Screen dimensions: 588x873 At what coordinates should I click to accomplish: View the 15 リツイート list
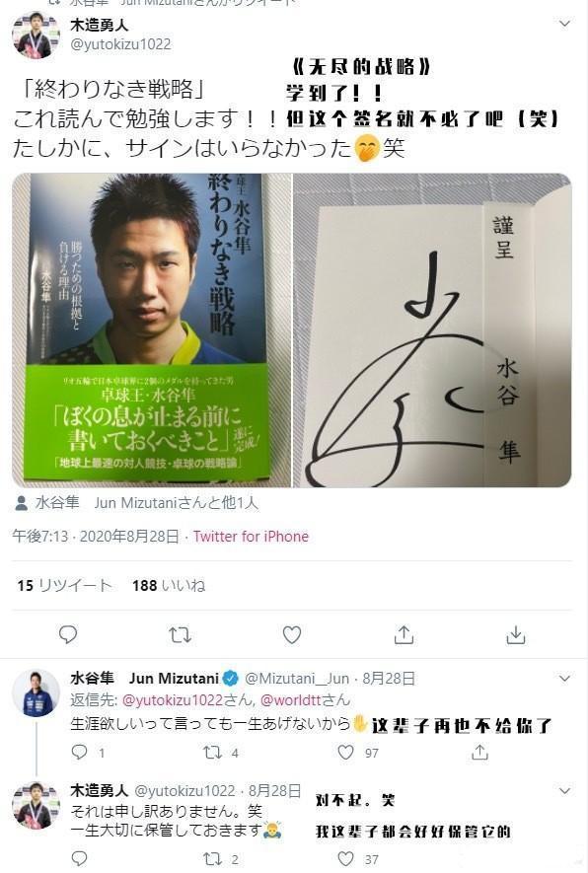click(x=64, y=586)
